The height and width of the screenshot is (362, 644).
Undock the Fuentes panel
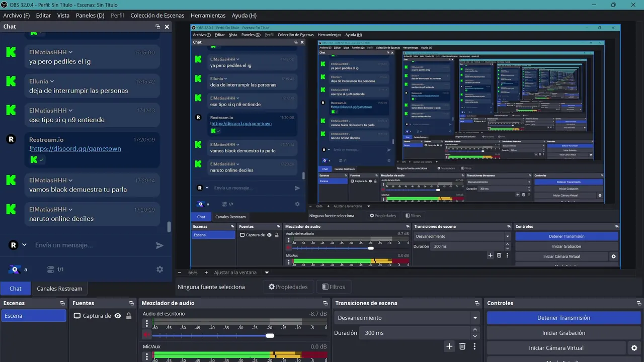[x=131, y=303]
